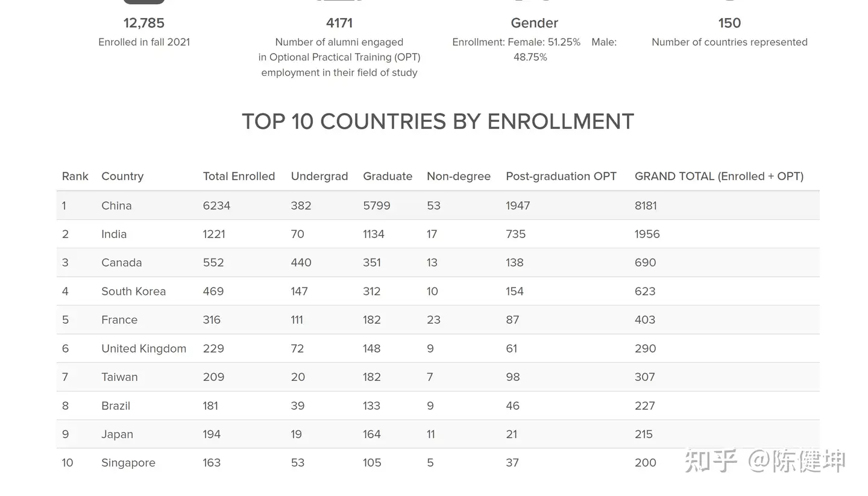The image size is (868, 496).
Task: Click the Country column header
Action: (x=122, y=177)
